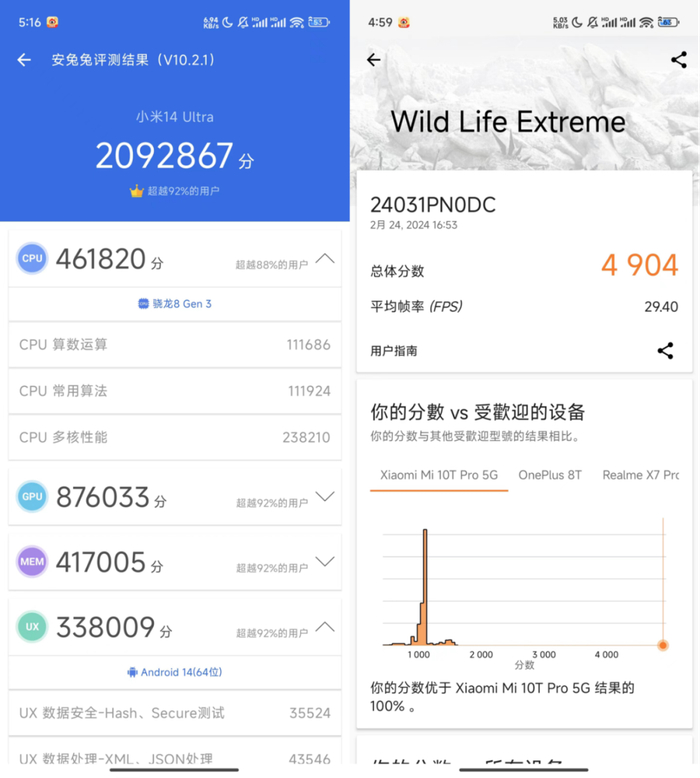This screenshot has width=700, height=778.
Task: Tap the 你的分數 vs 受歡迎的设备 heading
Action: click(x=478, y=412)
